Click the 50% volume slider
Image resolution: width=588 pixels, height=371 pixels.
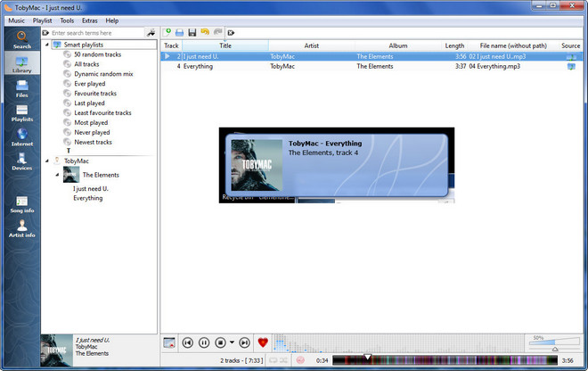(x=554, y=343)
